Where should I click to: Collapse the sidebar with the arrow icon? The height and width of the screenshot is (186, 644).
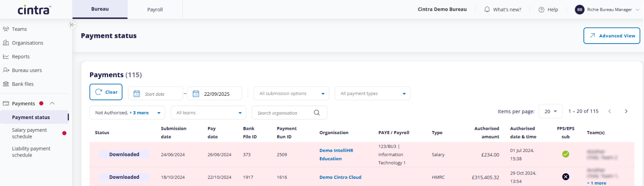tap(73, 25)
